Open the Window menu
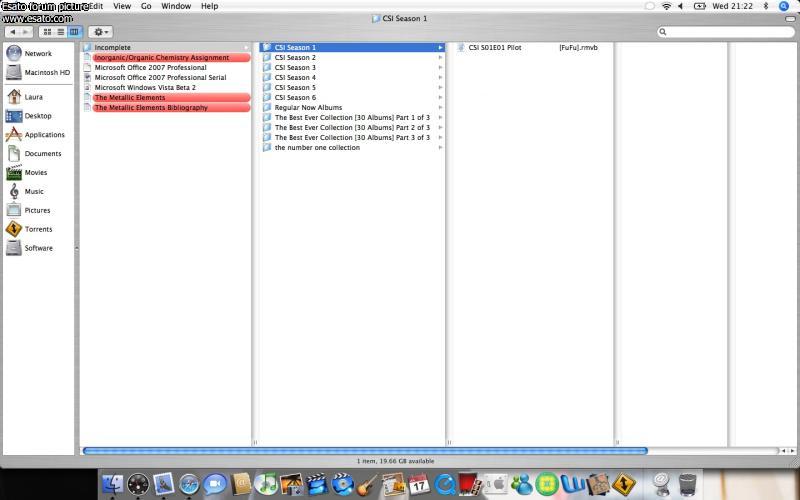This screenshot has width=800, height=500. point(176,6)
